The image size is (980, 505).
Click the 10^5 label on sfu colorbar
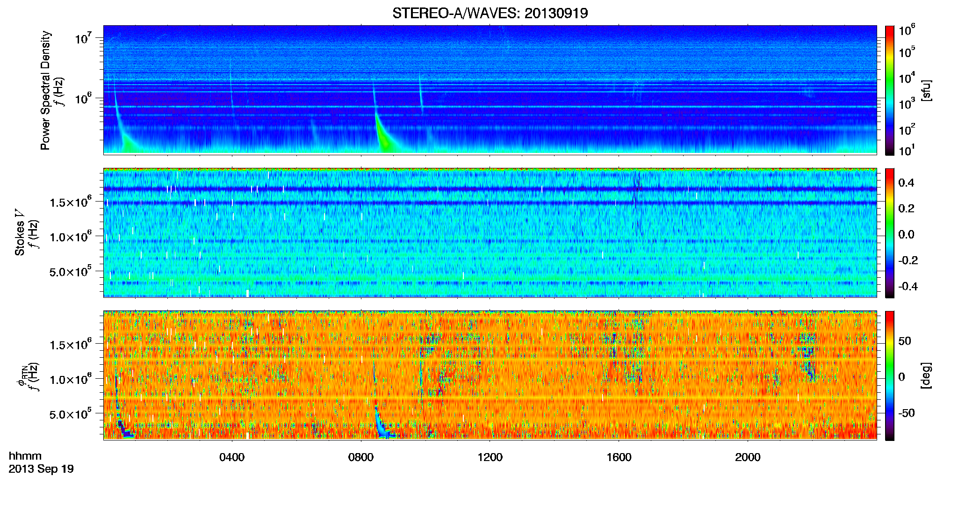[x=907, y=52]
